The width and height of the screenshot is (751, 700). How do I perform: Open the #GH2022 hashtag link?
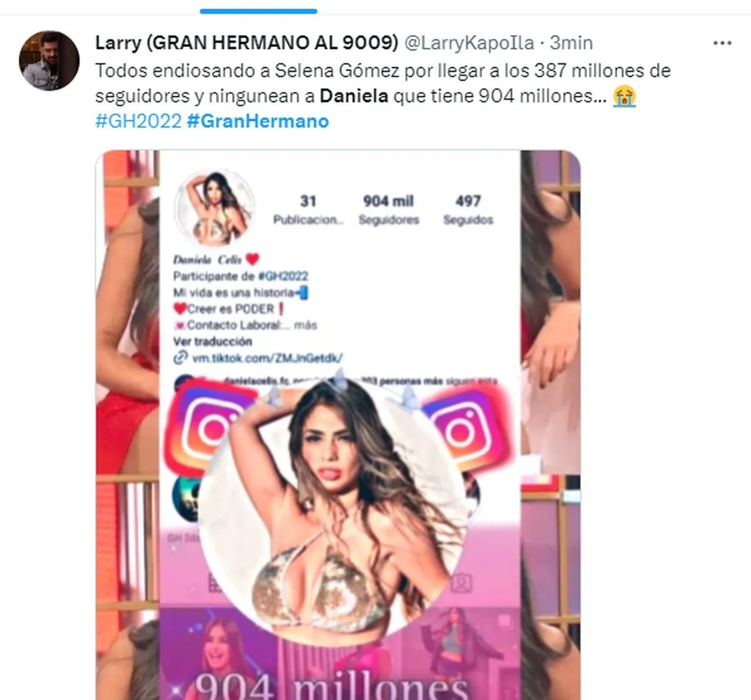pyautogui.click(x=138, y=121)
